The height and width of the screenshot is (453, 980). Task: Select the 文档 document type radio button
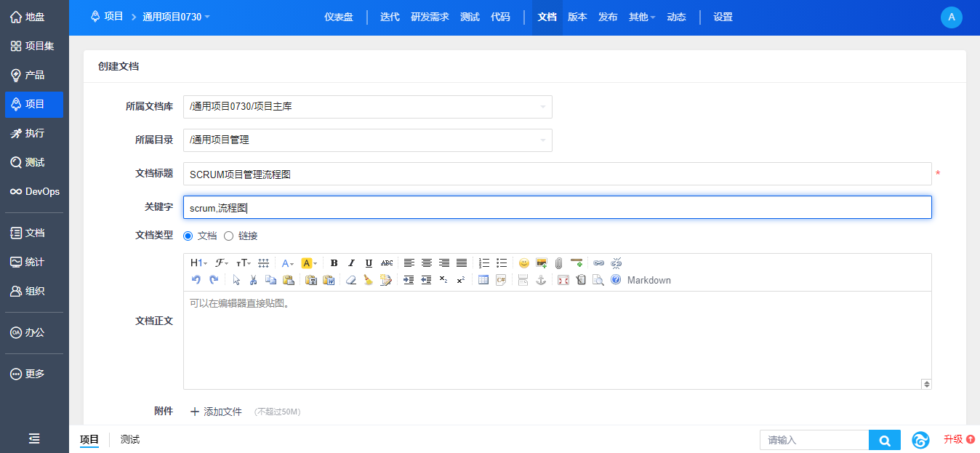pyautogui.click(x=188, y=236)
